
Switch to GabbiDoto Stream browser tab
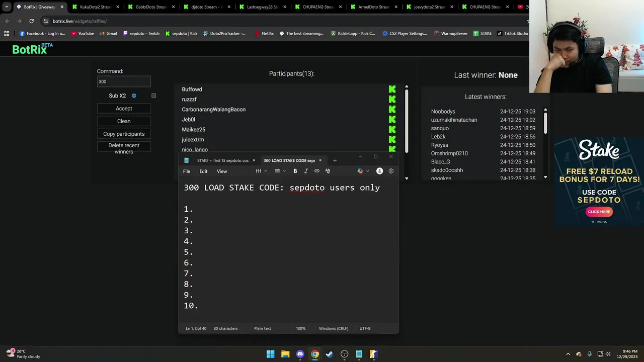point(151,7)
